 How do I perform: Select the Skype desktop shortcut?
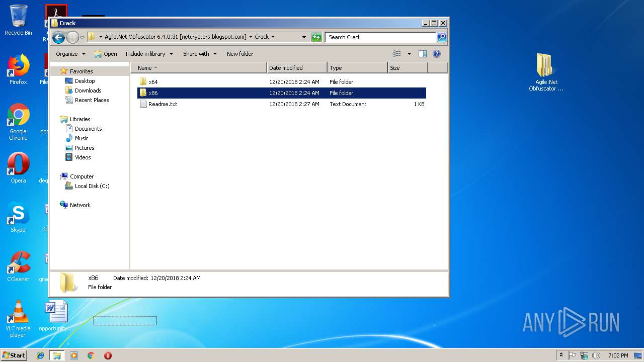[x=18, y=218]
